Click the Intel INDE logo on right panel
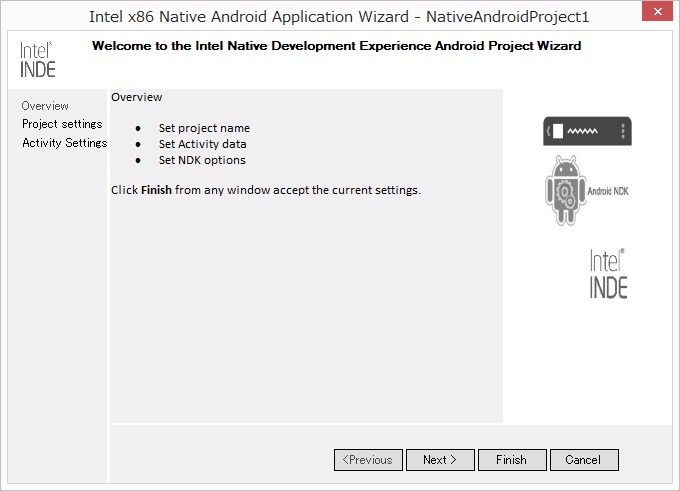680x491 pixels. pyautogui.click(x=607, y=274)
